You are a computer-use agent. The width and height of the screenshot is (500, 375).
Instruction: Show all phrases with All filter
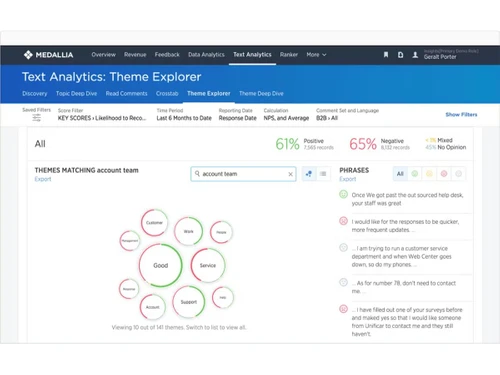(x=400, y=174)
